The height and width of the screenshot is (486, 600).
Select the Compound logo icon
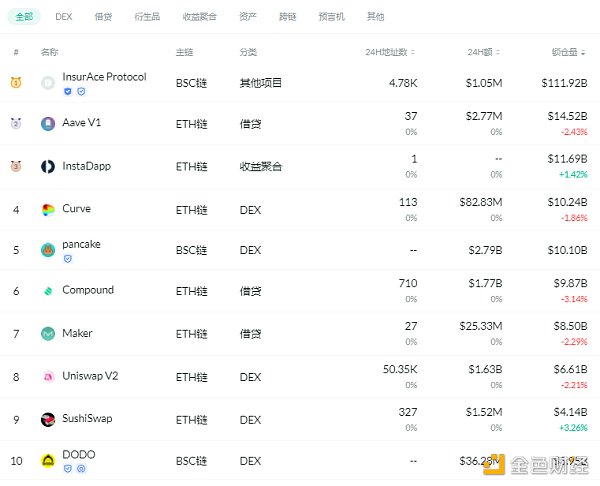47,291
